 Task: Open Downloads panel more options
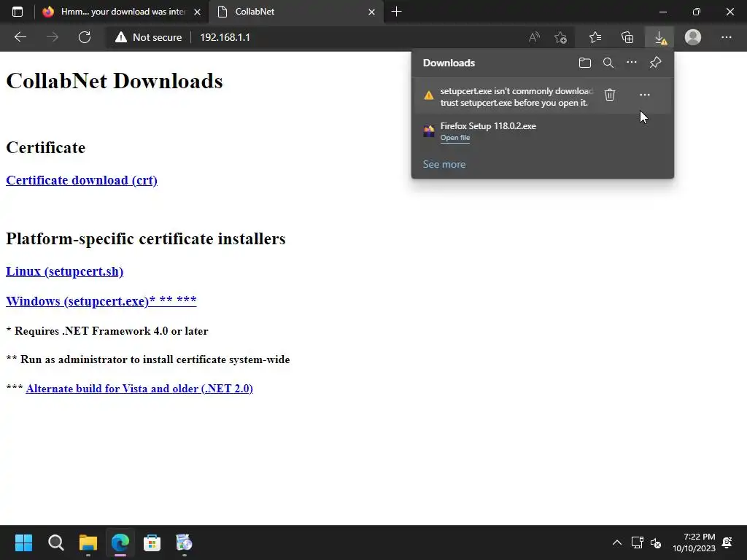coord(632,63)
